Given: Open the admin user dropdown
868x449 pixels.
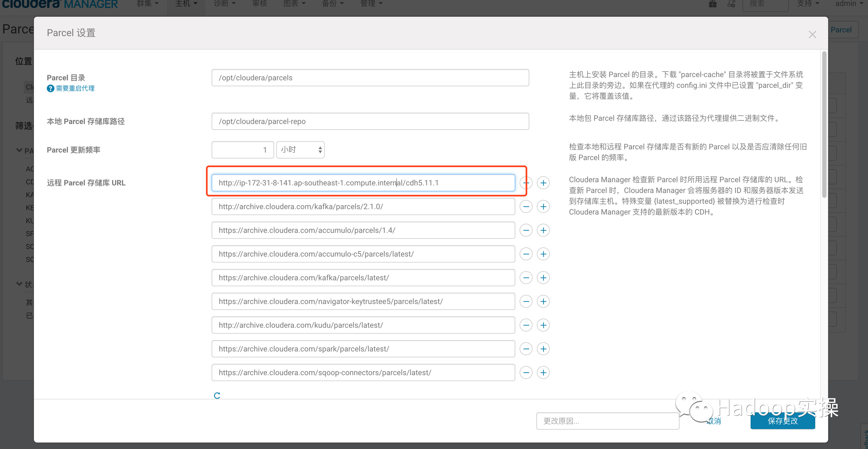Looking at the screenshot, I should coord(849,4).
